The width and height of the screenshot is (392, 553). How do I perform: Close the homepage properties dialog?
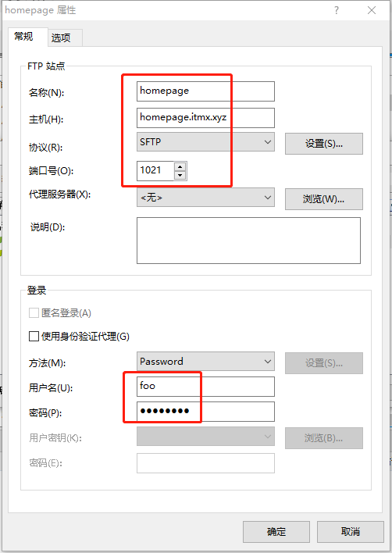tap(372, 10)
